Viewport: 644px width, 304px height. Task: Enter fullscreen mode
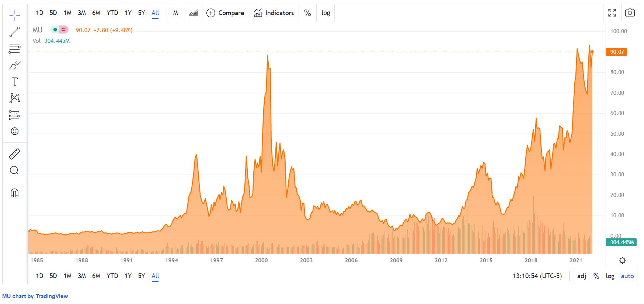pos(612,13)
